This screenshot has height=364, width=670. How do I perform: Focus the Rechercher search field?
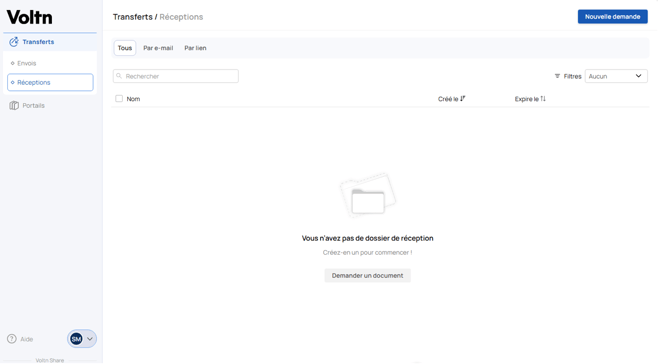(x=176, y=76)
